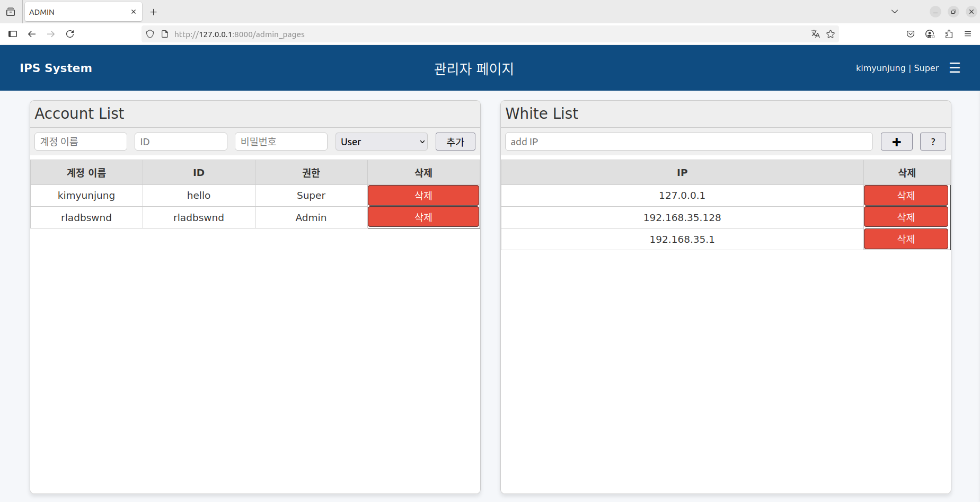This screenshot has width=980, height=502.
Task: Click the 계정 이름 column header
Action: point(86,172)
